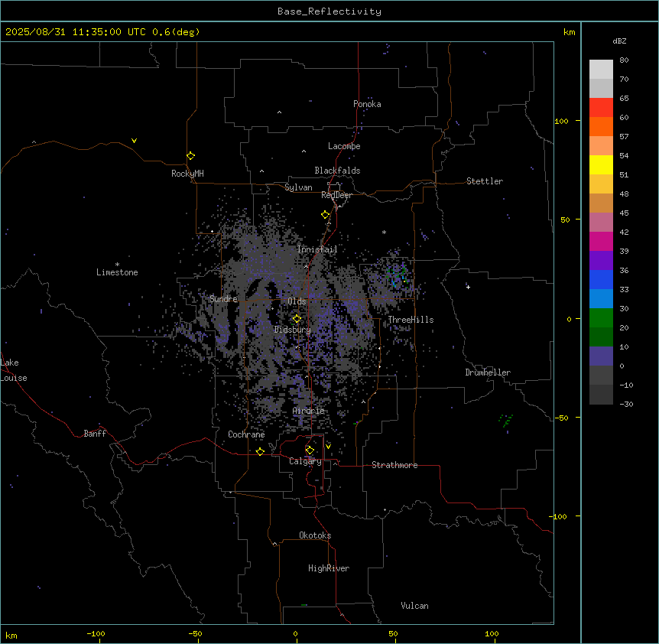Viewport: 659px width, 644px height.
Task: Click the ThreeHills label
Action: 411,320
